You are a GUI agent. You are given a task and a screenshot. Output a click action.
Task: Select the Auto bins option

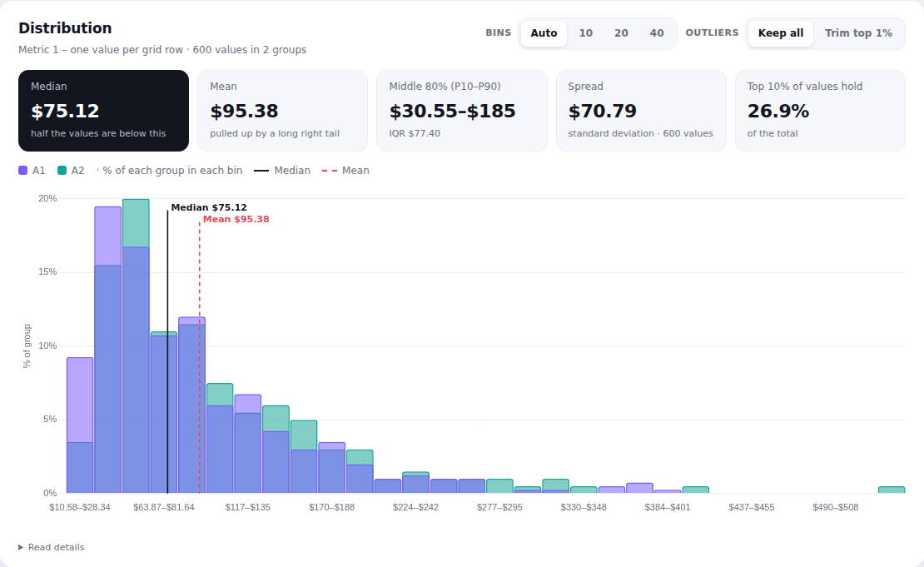tap(544, 33)
